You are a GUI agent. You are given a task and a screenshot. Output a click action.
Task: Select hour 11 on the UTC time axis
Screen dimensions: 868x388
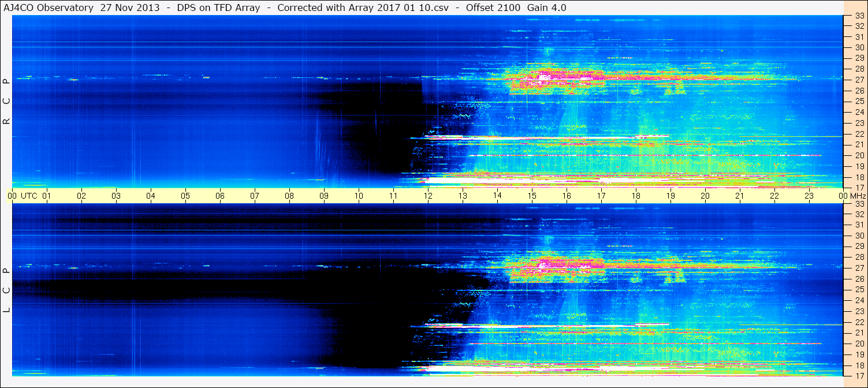[x=393, y=196]
